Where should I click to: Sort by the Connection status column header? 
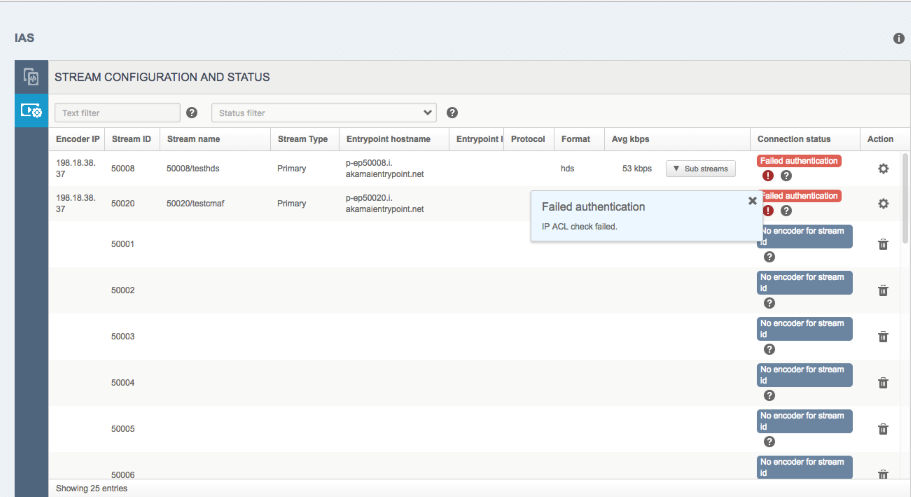click(x=793, y=139)
